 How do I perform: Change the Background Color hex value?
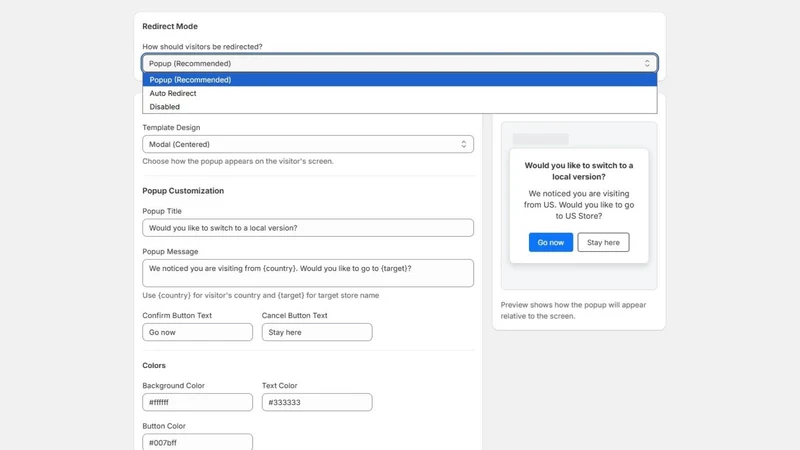(197, 402)
